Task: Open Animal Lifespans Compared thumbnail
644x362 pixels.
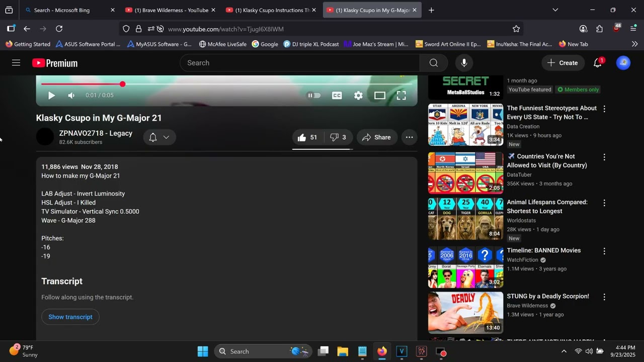Action: [465, 219]
